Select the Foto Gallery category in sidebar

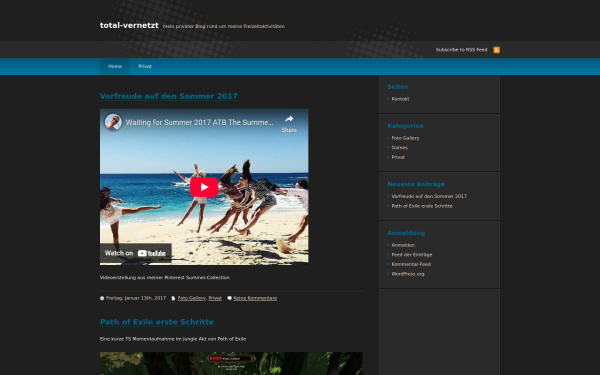(x=405, y=138)
